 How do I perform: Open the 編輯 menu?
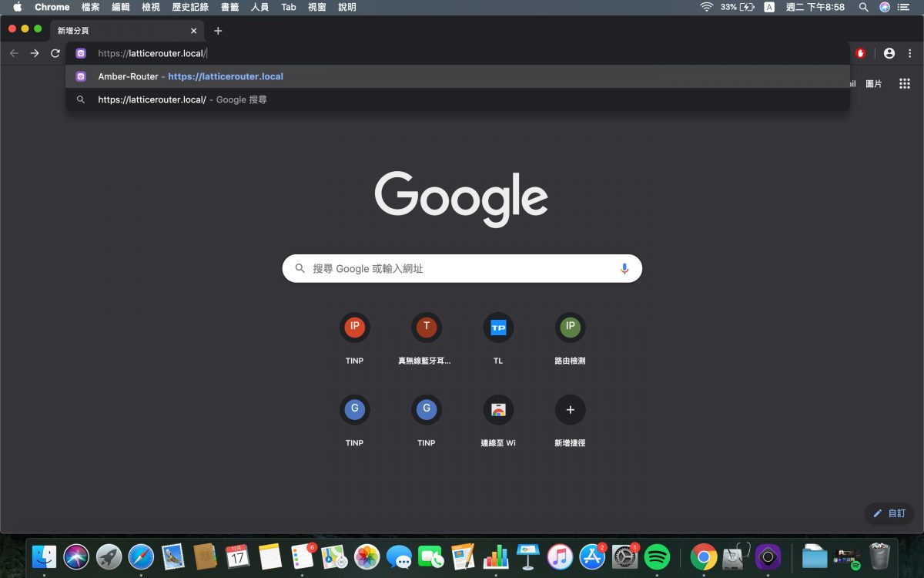tap(121, 7)
